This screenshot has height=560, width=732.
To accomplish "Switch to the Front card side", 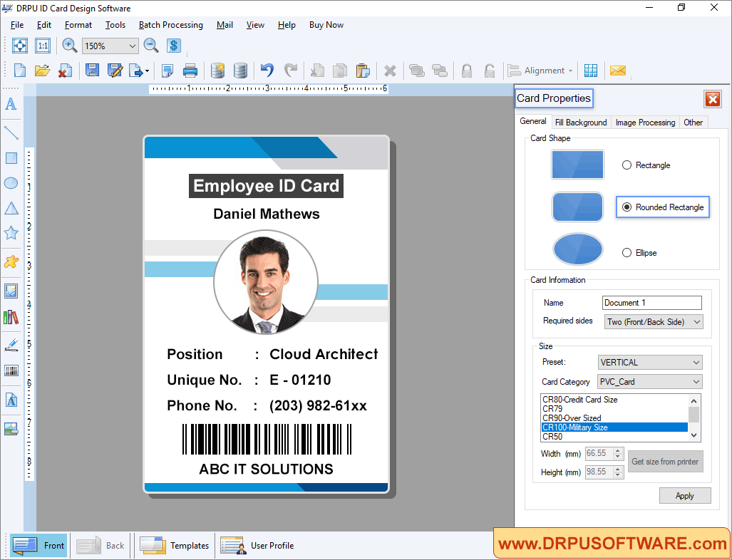I will [x=38, y=546].
